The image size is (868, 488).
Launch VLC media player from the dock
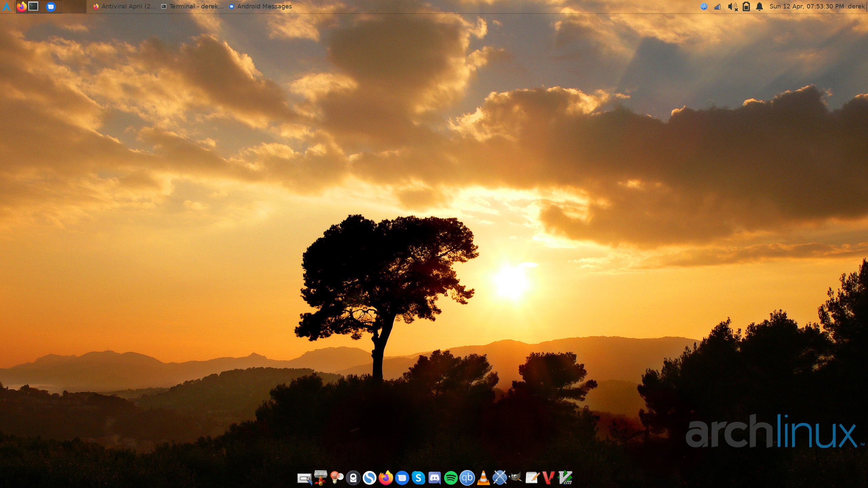tap(483, 478)
